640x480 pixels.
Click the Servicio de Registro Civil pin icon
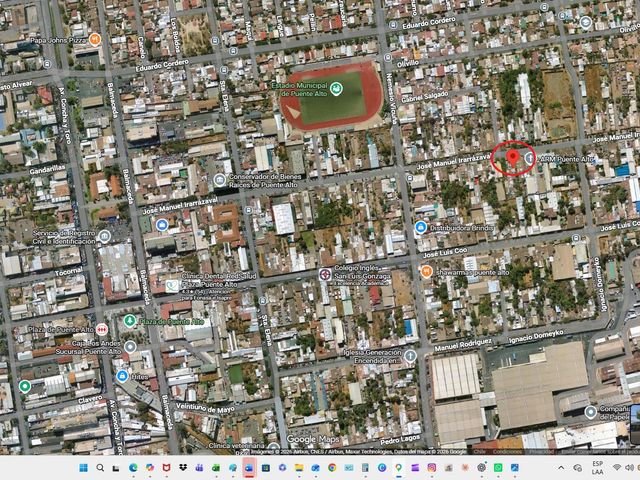point(104,236)
